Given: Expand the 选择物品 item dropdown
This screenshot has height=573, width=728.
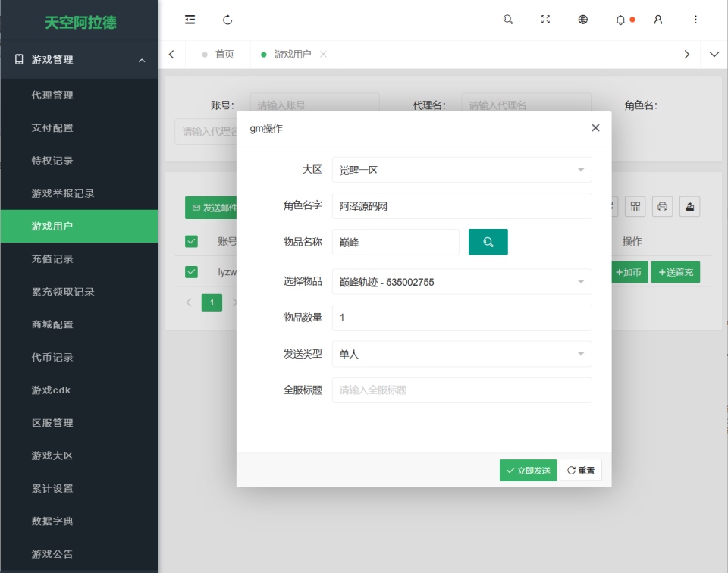Looking at the screenshot, I should pyautogui.click(x=462, y=281).
